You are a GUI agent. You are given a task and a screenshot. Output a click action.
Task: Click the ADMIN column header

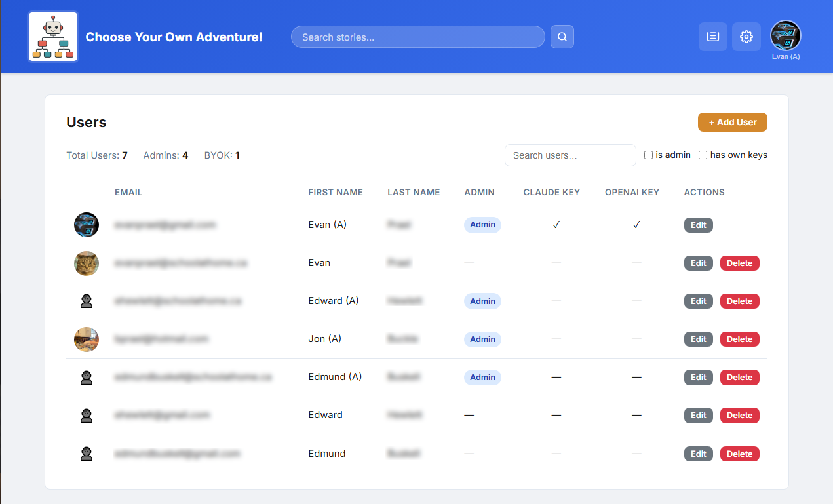(x=479, y=192)
